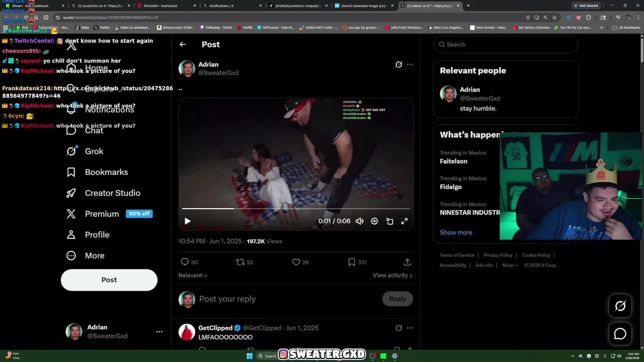Open Ads info footer link
The height and width of the screenshot is (362, 644).
484,265
